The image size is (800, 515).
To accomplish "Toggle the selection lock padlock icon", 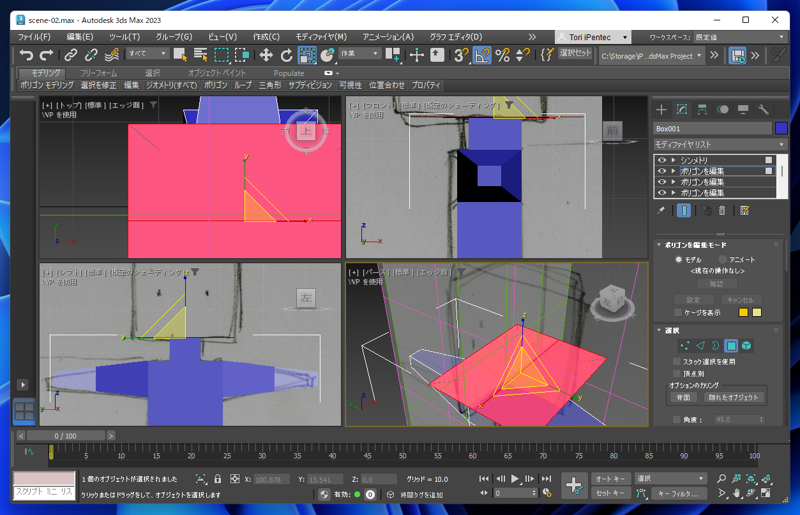I will 218,479.
